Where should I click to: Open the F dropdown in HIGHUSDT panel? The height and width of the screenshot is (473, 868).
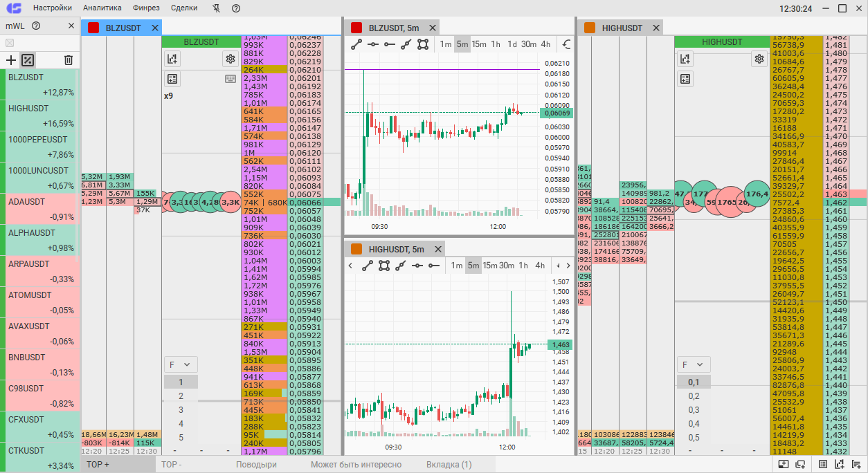[694, 364]
